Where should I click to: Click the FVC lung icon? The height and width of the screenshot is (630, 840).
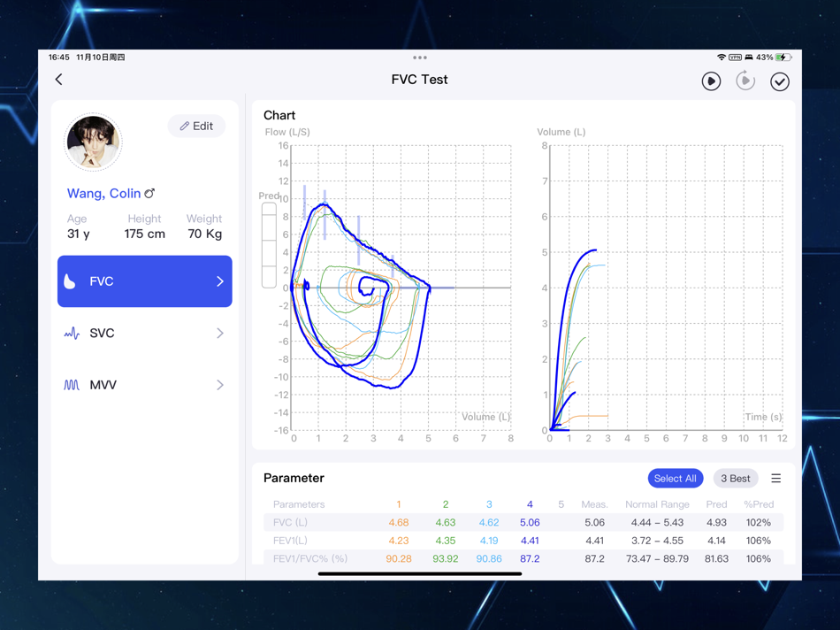point(70,281)
